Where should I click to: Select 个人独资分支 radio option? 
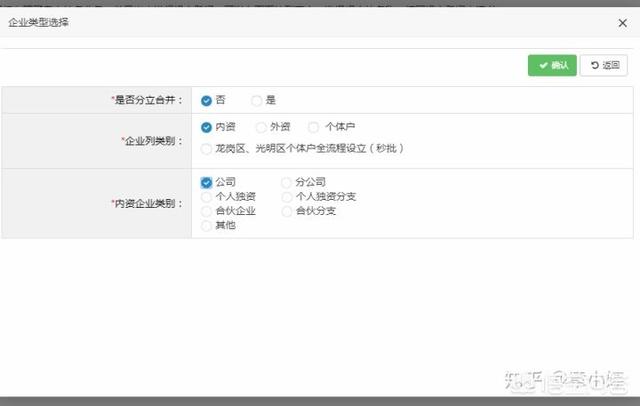pos(287,197)
